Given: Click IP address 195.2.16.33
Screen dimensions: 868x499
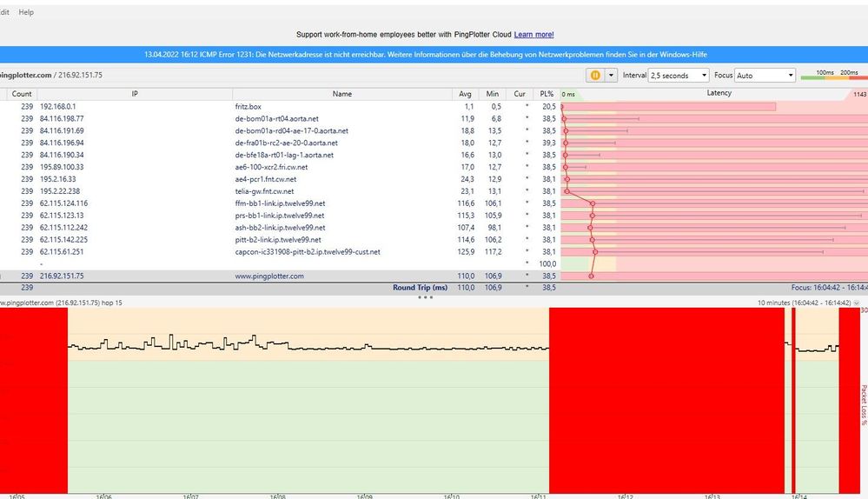Looking at the screenshot, I should click(x=58, y=179).
